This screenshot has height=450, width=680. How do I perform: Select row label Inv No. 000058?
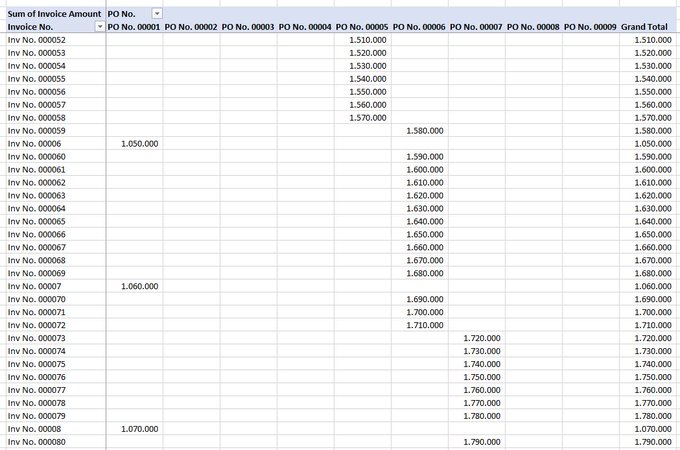(36, 118)
